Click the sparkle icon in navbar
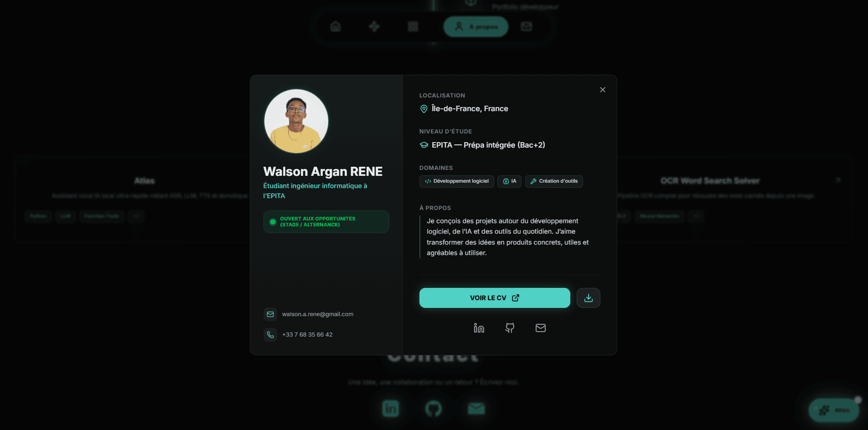The height and width of the screenshot is (430, 868). tap(374, 26)
